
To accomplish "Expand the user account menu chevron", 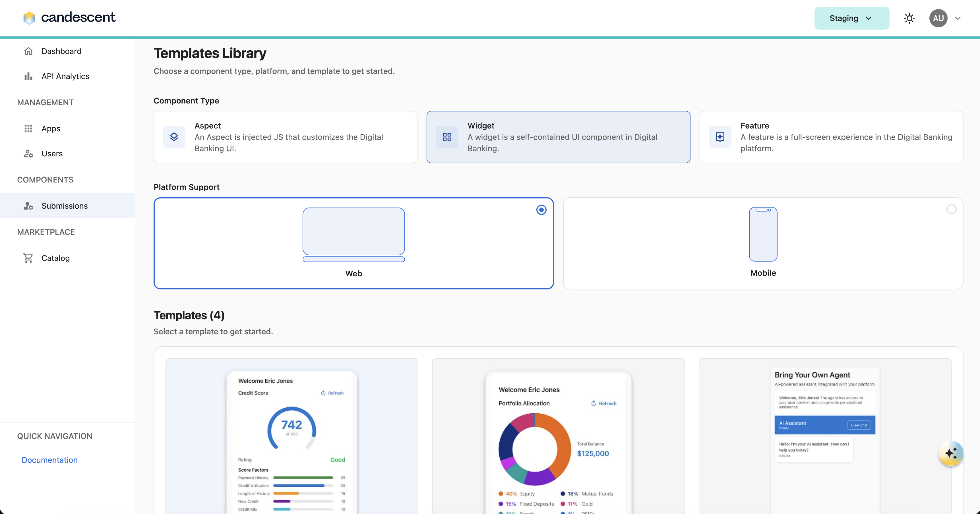I will pos(958,18).
